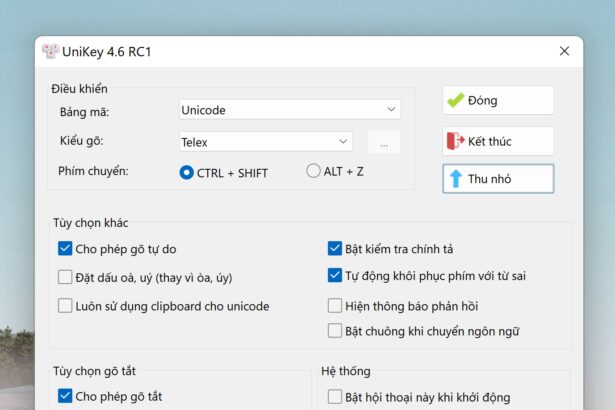Disable Bật kiểm tra chính tả checkbox
Screen dimensions: 615x410
pos(335,248)
